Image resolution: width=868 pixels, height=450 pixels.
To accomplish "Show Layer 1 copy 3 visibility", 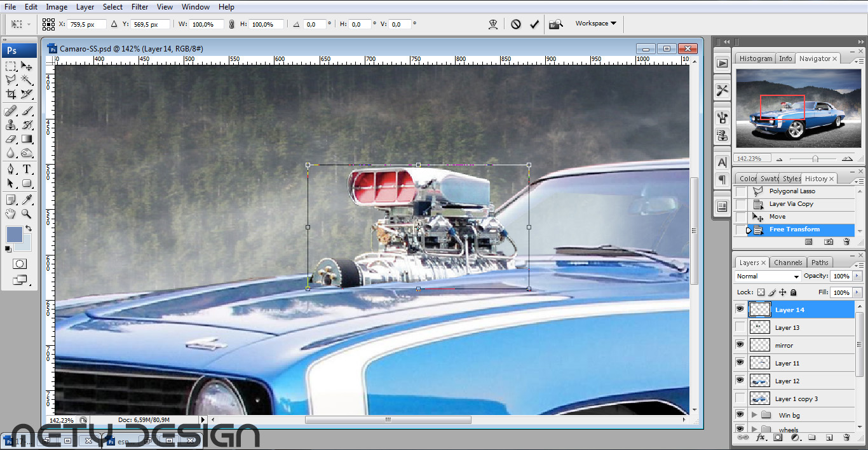I will [740, 398].
